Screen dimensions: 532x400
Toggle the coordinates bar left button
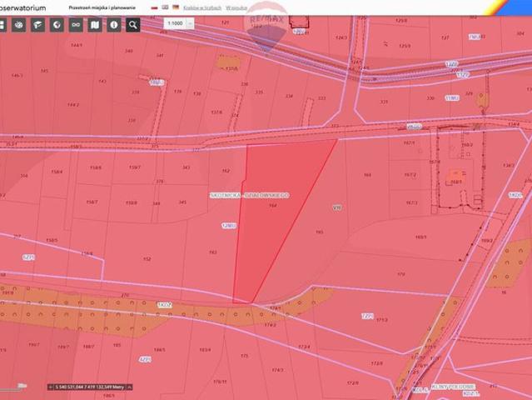point(51,387)
